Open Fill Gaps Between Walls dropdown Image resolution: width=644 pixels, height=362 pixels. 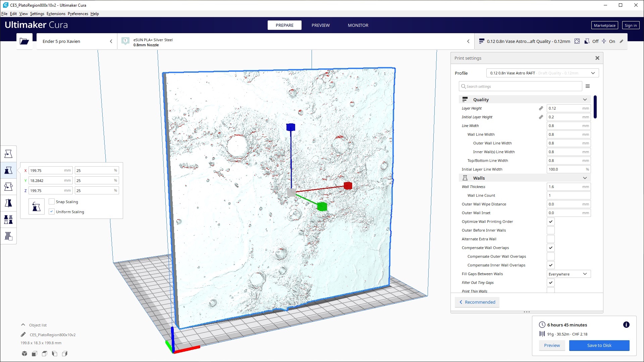coord(569,274)
